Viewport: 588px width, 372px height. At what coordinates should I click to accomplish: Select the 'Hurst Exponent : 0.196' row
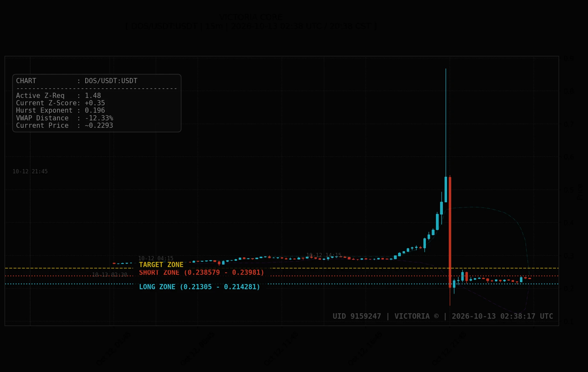[x=60, y=110]
